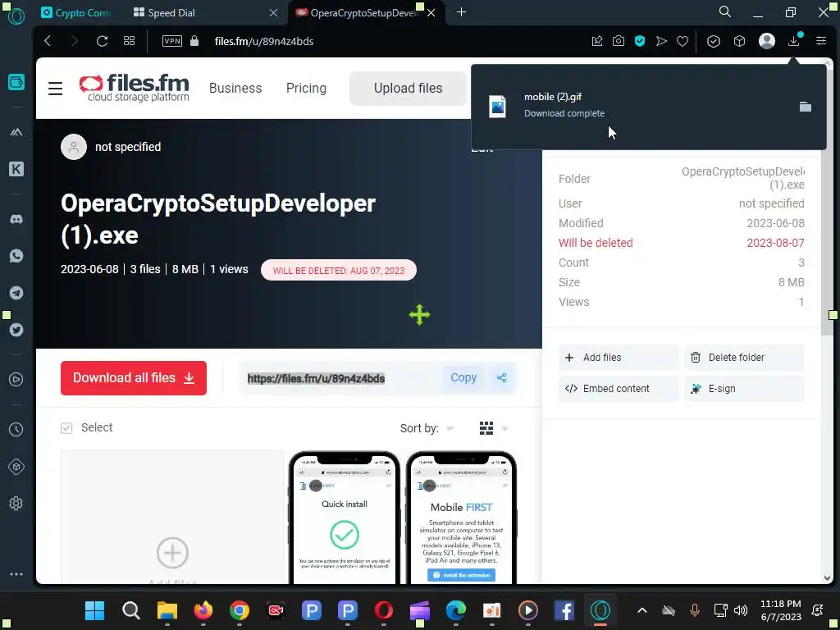Image resolution: width=840 pixels, height=630 pixels.
Task: Open the WhatsApp sidebar icon
Action: [x=16, y=256]
